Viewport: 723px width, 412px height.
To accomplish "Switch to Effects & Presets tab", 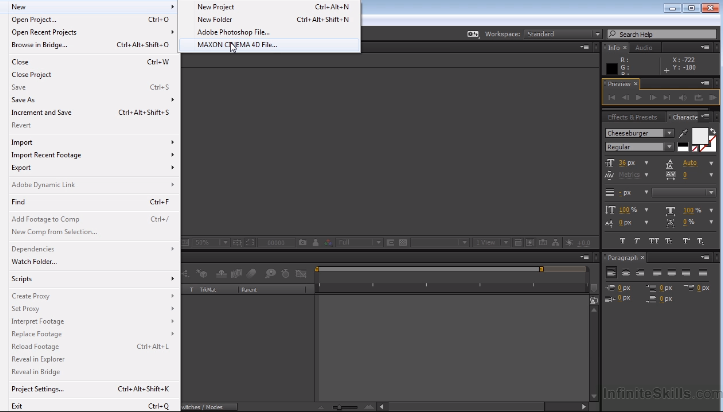I will 632,117.
